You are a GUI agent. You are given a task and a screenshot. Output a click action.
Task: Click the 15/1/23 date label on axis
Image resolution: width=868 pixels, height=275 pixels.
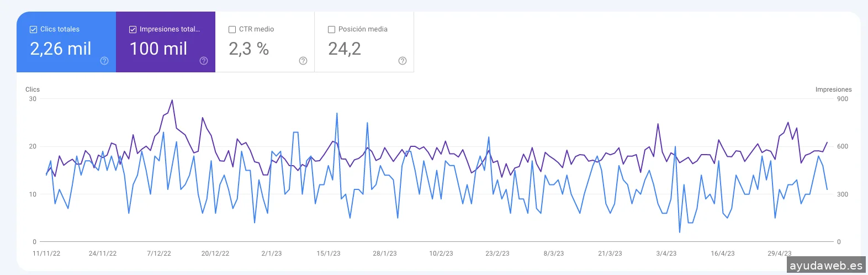pos(329,253)
